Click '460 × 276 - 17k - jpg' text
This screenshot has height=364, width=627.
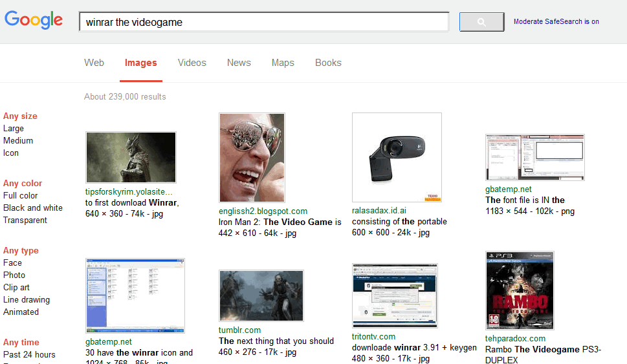[258, 352]
